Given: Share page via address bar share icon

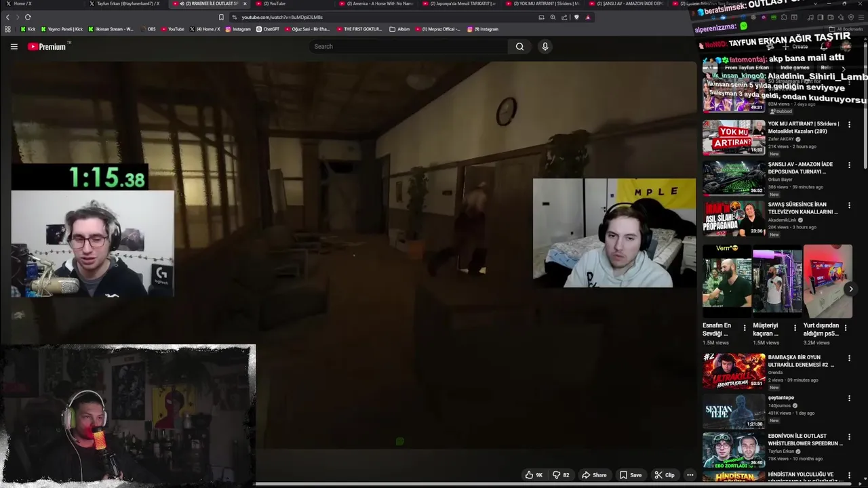Looking at the screenshot, I should click(x=564, y=17).
